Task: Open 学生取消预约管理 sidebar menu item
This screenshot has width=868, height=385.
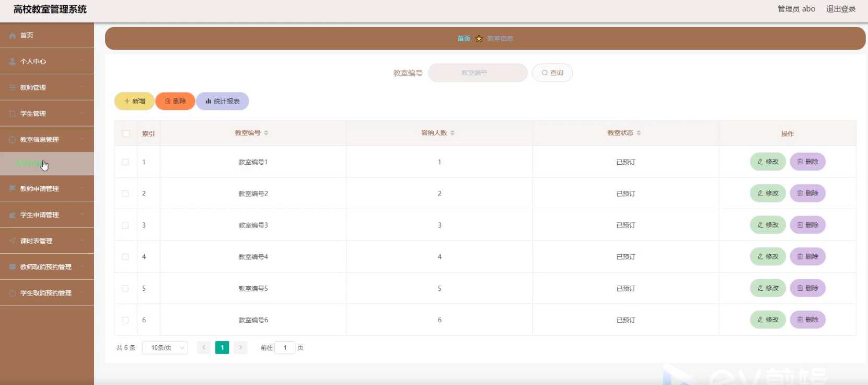Action: click(47, 293)
